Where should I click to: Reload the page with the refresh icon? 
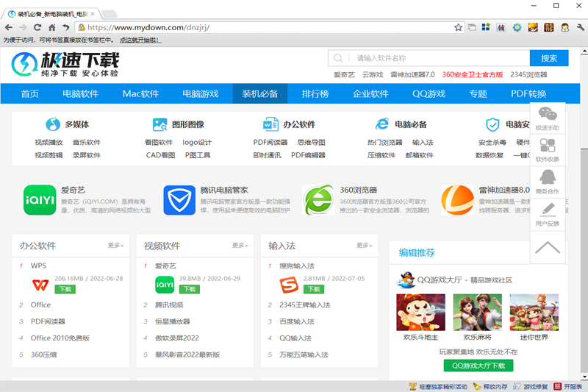(37, 27)
